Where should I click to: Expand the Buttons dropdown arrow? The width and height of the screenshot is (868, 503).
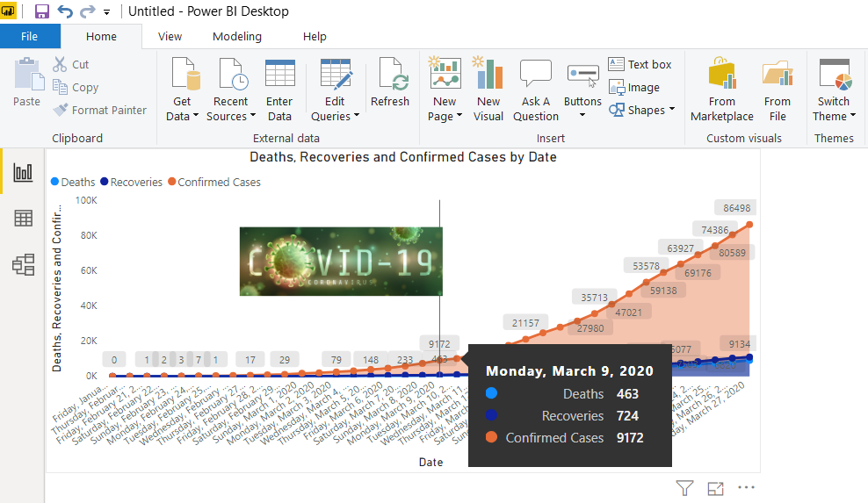click(582, 115)
